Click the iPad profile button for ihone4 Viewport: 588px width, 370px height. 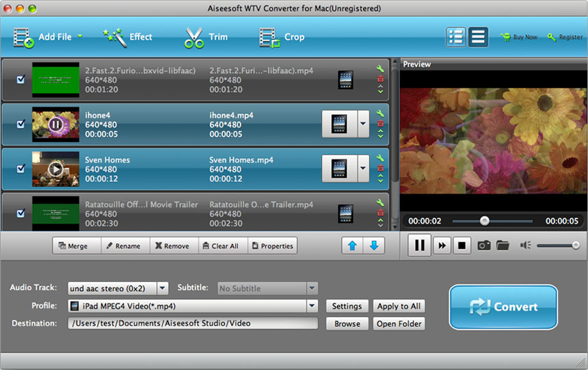(x=339, y=124)
